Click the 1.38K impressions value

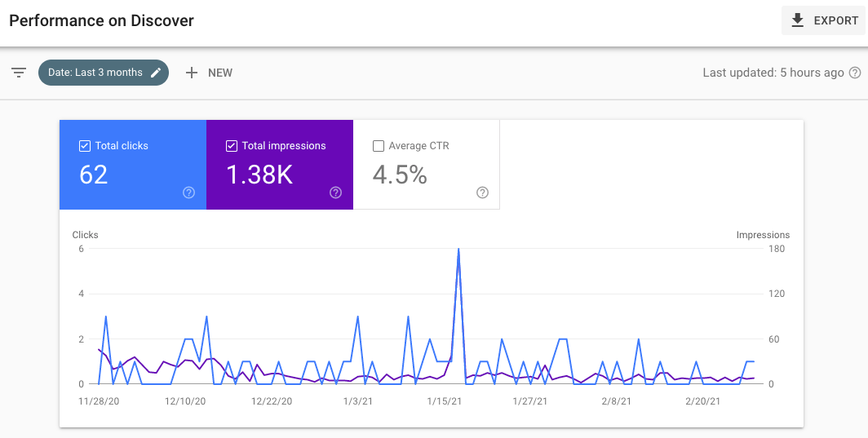(259, 175)
